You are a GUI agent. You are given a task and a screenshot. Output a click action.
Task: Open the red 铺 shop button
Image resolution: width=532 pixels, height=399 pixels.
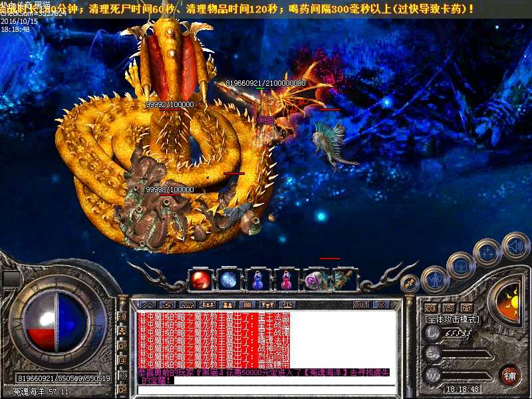coord(510,376)
